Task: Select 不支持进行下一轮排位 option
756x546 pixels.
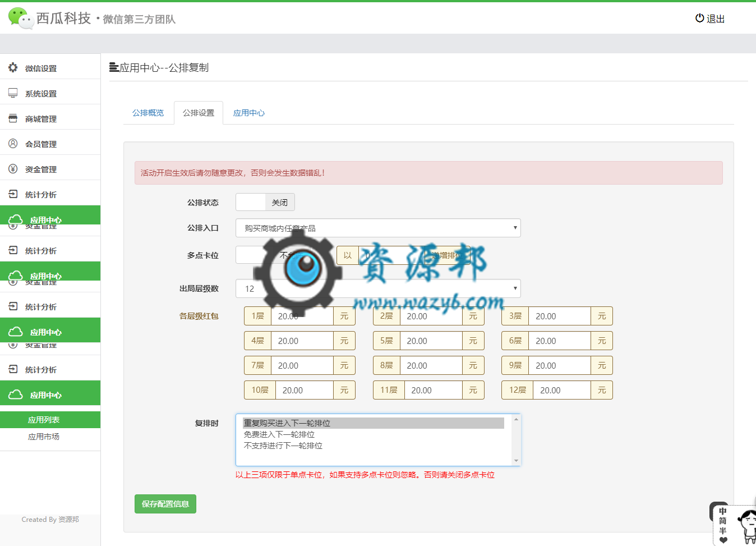Action: 283,446
